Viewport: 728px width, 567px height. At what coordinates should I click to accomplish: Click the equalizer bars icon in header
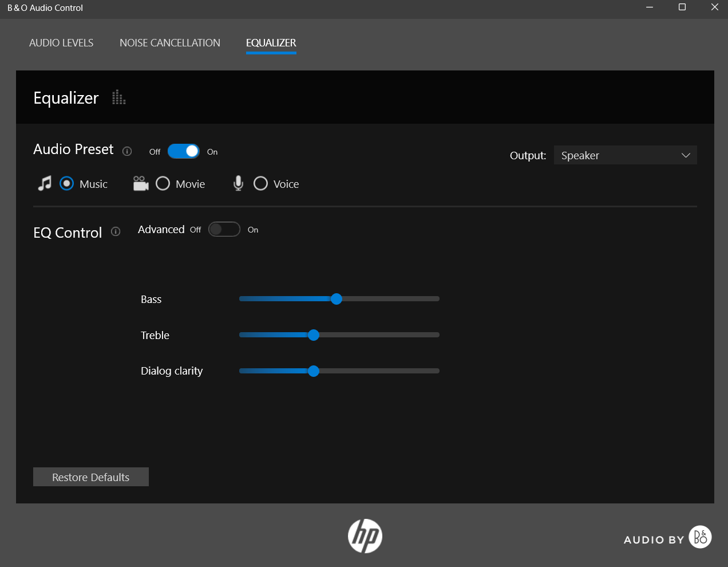coord(118,97)
